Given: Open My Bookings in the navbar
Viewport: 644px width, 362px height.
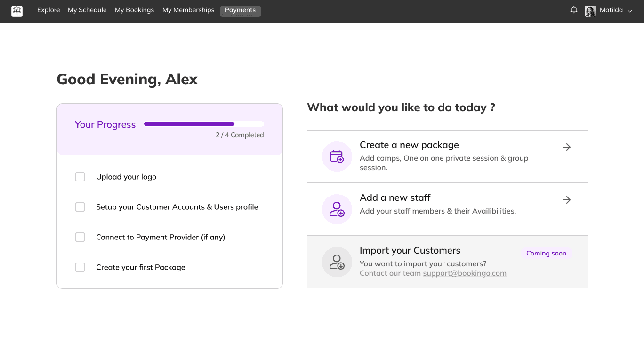Looking at the screenshot, I should pos(134,10).
